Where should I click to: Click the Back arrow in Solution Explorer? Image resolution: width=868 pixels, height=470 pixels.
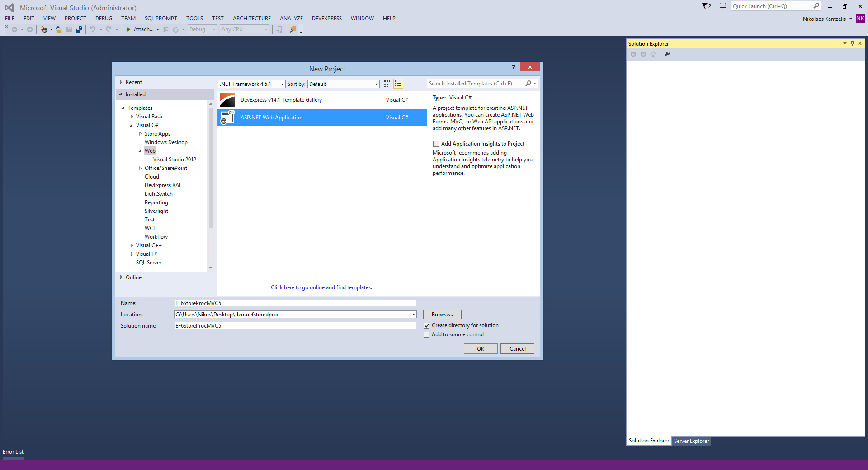coord(633,54)
